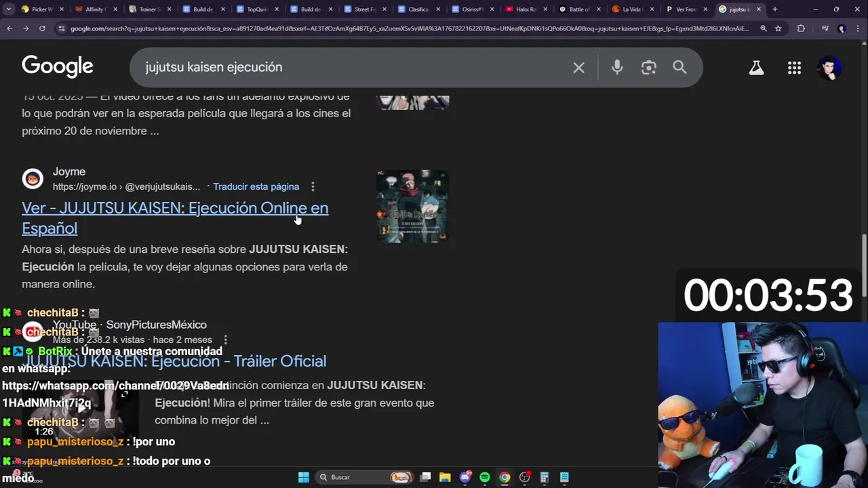Open the Joyme result movie poster thumbnail
Screen dimensions: 868x488
pos(412,206)
